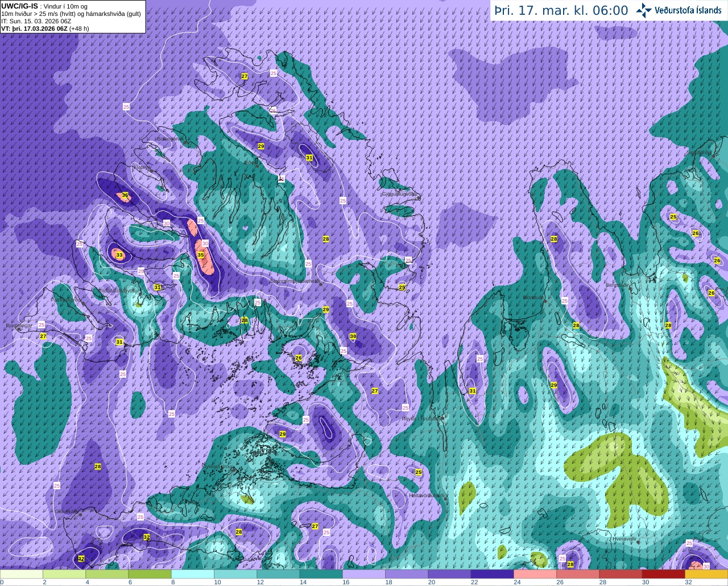The height and width of the screenshot is (586, 728).
Task: Click the Patreksfjörður station label
Action: pyautogui.click(x=67, y=299)
